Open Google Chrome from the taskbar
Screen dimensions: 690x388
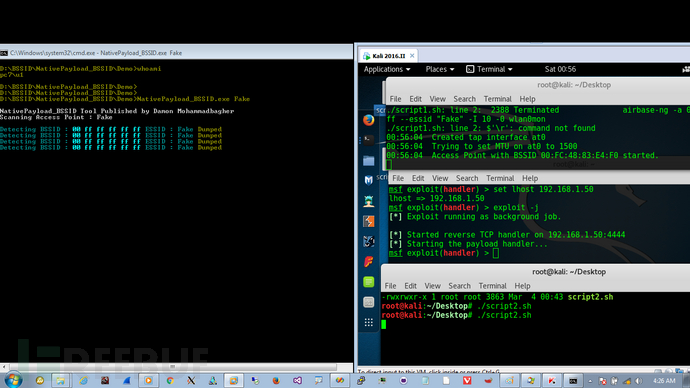click(x=170, y=381)
